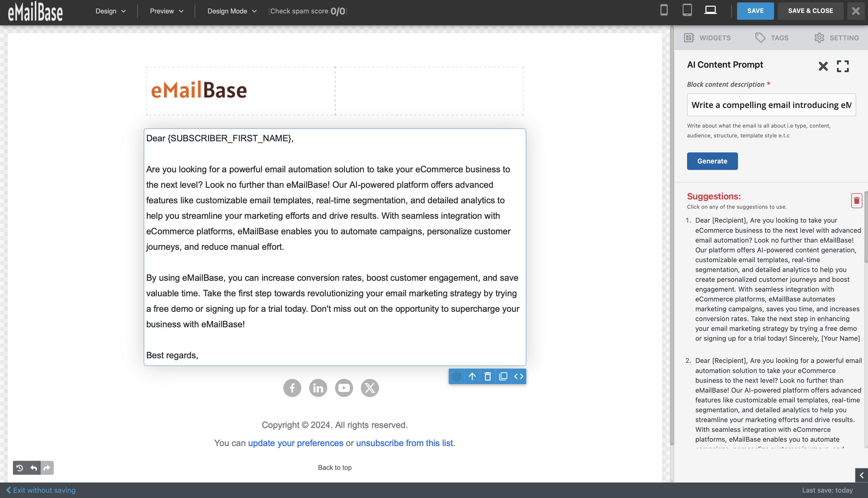
Task: Click the Save button
Action: pos(755,11)
